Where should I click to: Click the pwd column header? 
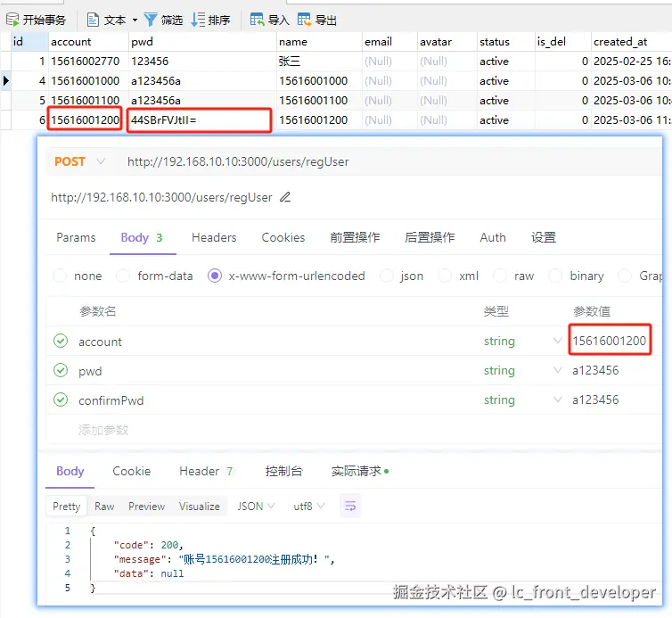[x=202, y=42]
